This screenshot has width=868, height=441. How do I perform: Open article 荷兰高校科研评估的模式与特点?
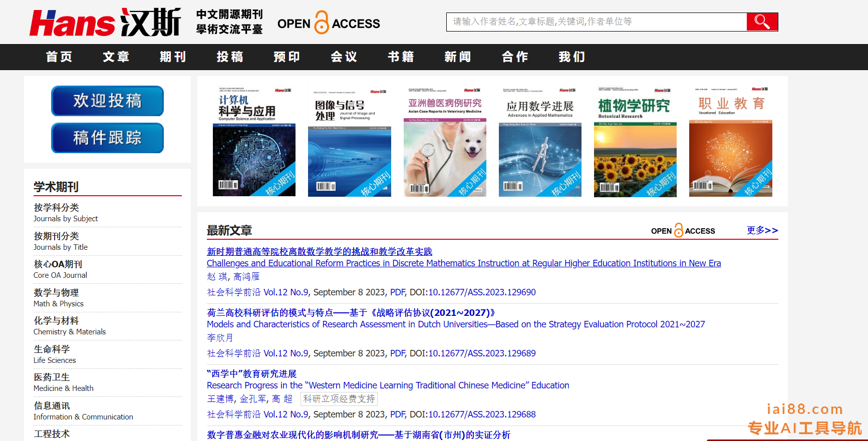351,312
